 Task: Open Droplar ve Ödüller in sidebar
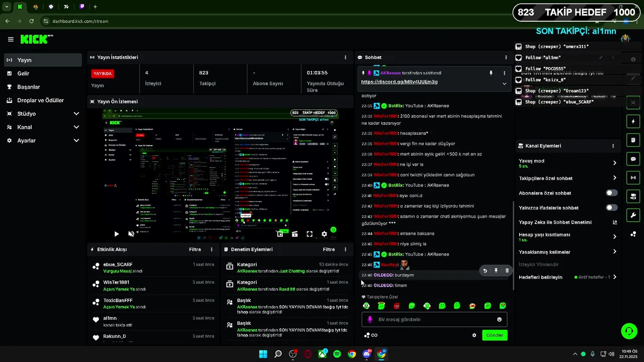[x=43, y=101]
